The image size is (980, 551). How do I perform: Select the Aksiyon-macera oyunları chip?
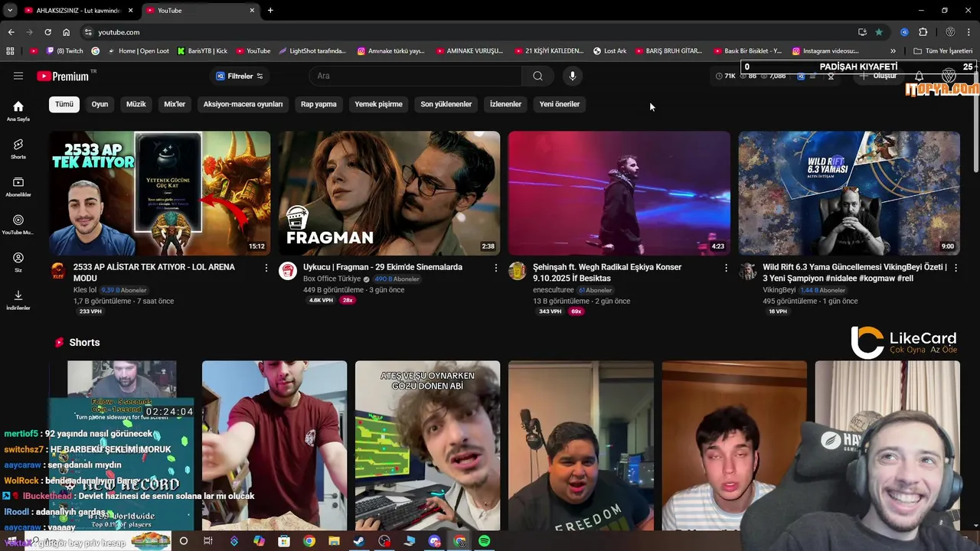click(x=243, y=104)
